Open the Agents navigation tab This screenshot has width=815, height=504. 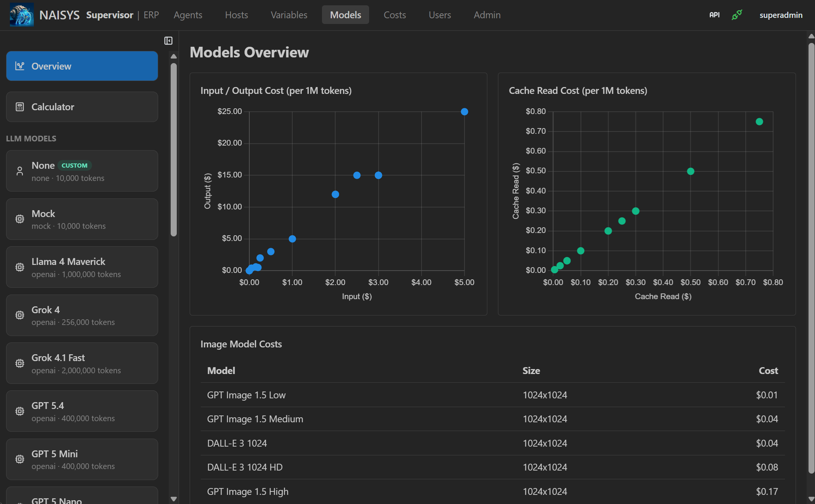click(x=188, y=14)
